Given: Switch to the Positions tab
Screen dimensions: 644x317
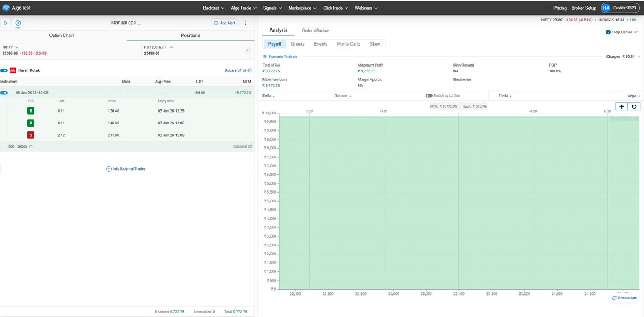Looking at the screenshot, I should click(x=191, y=35).
